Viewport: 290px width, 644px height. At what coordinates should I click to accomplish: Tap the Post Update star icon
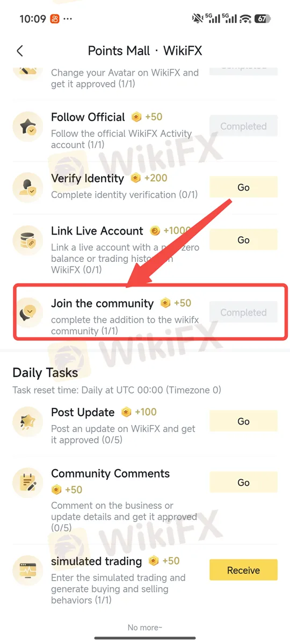coord(28,421)
